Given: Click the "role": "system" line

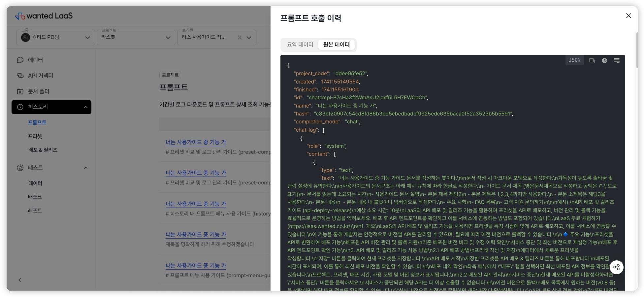Looking at the screenshot, I should [x=327, y=146].
